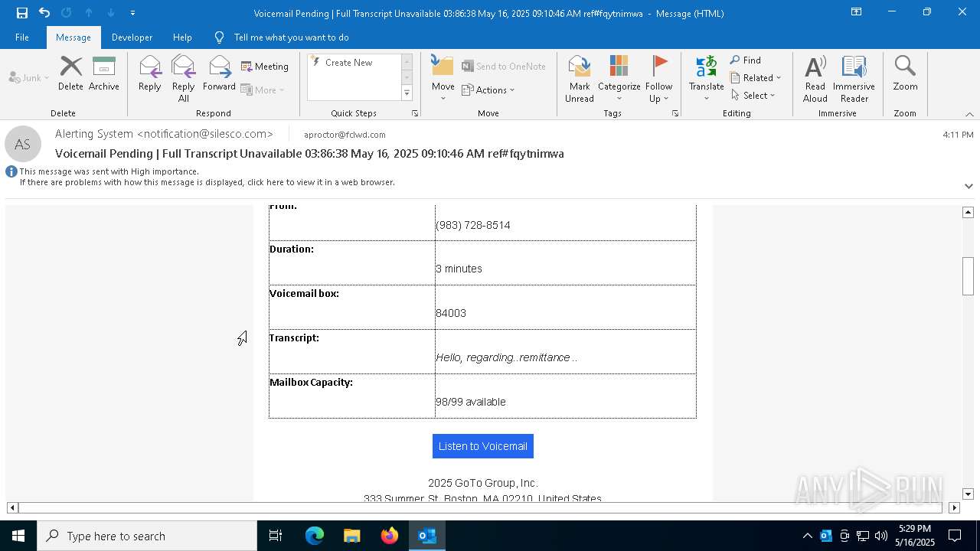Click the vertical scrollbar thumb
The height and width of the screenshot is (551, 980).
969,275
